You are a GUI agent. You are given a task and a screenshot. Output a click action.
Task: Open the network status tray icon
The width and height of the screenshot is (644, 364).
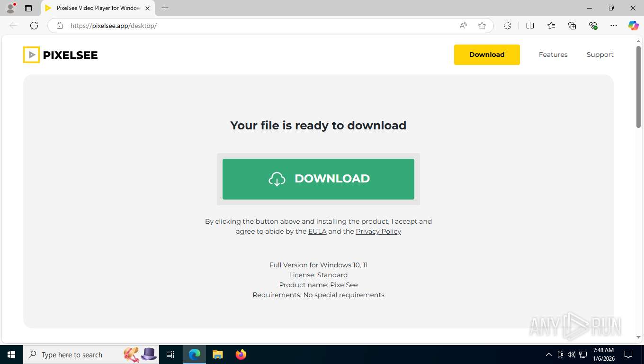tap(583, 355)
